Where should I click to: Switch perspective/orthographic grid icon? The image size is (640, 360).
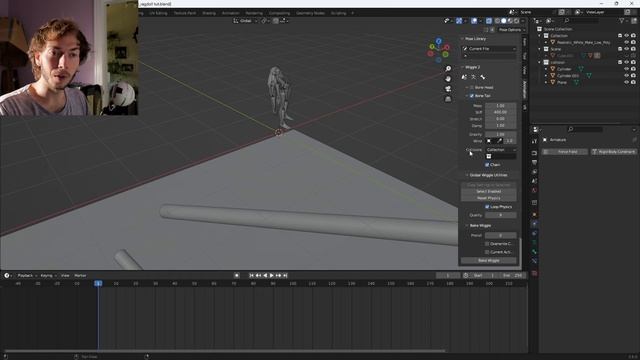tap(448, 99)
